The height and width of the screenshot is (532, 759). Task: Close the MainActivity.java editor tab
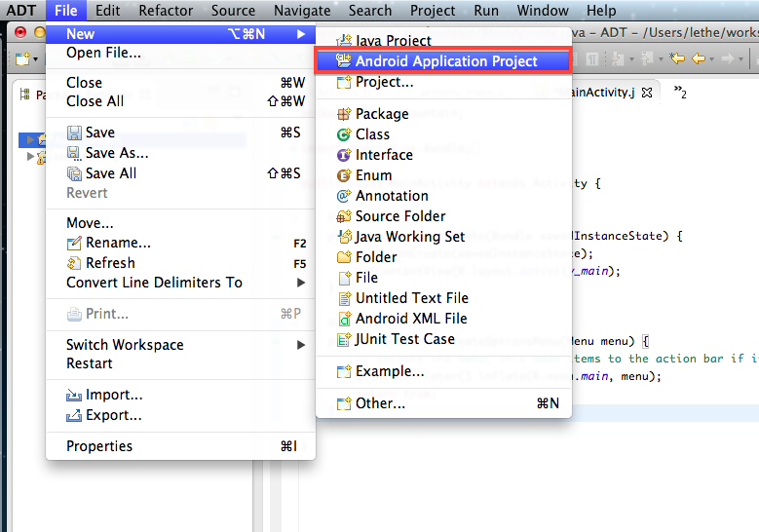pyautogui.click(x=647, y=93)
